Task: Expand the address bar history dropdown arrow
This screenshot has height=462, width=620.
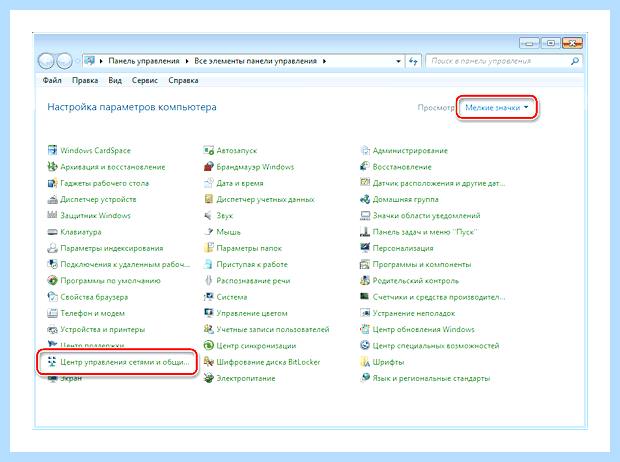Action: pyautogui.click(x=398, y=61)
